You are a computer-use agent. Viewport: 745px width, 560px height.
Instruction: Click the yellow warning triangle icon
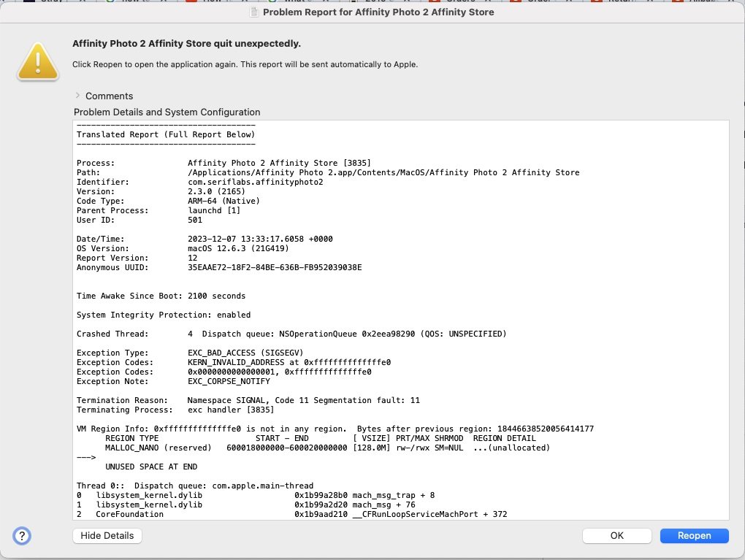click(x=38, y=62)
